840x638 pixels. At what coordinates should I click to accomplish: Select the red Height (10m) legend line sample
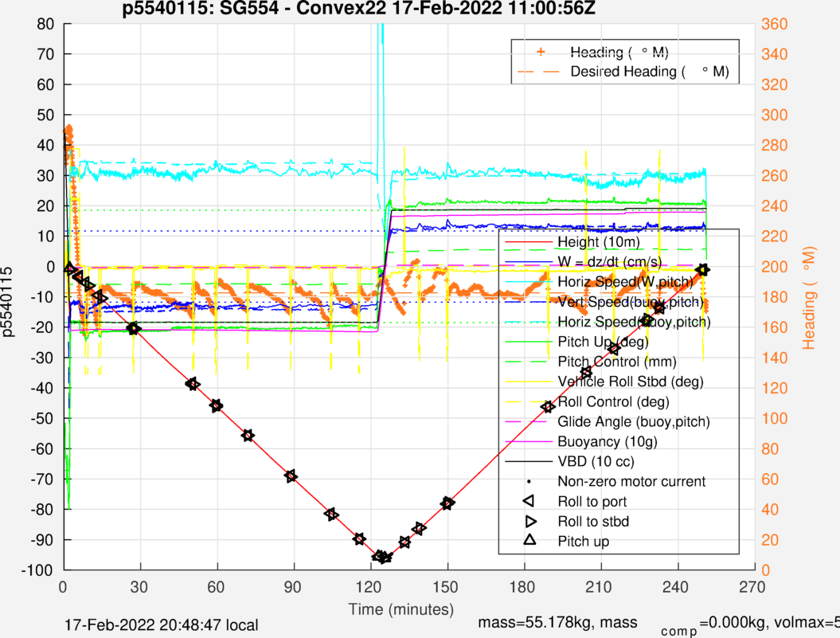tap(529, 241)
